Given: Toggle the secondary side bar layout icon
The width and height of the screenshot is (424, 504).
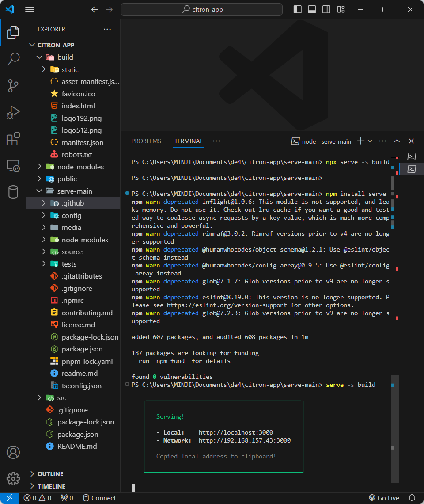Looking at the screenshot, I should [x=326, y=9].
